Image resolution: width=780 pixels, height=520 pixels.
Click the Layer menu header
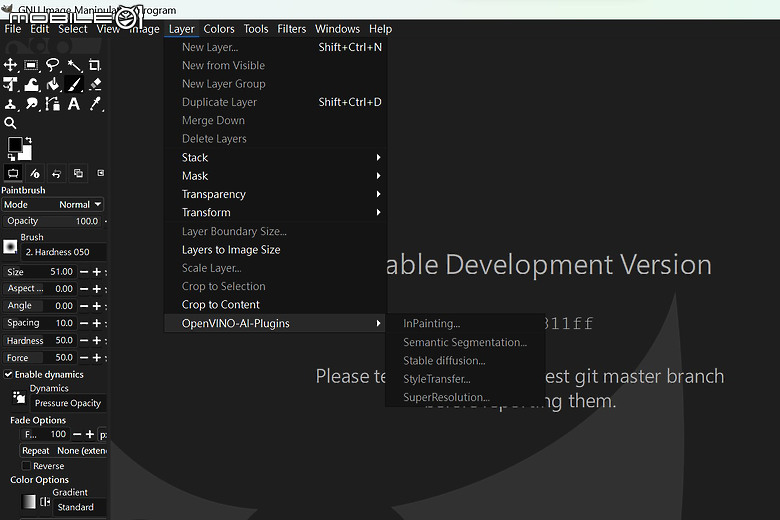(x=182, y=29)
